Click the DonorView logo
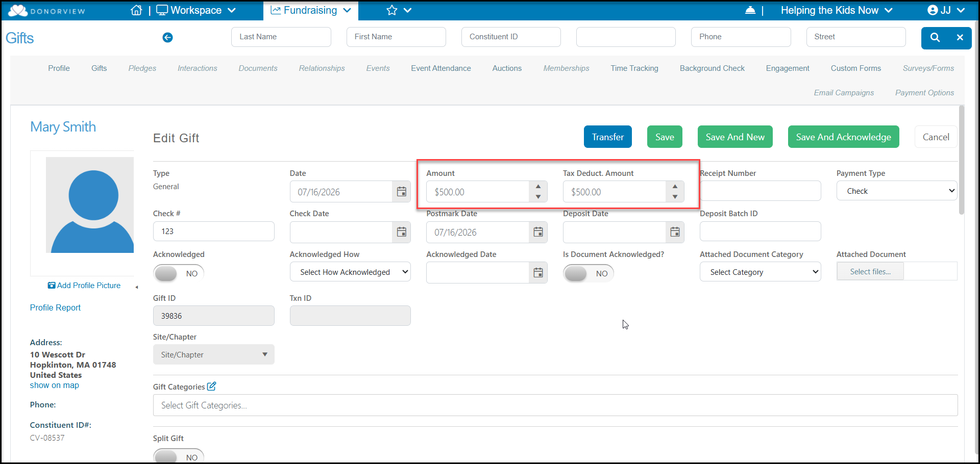Screen dimensions: 980x464 (47, 11)
